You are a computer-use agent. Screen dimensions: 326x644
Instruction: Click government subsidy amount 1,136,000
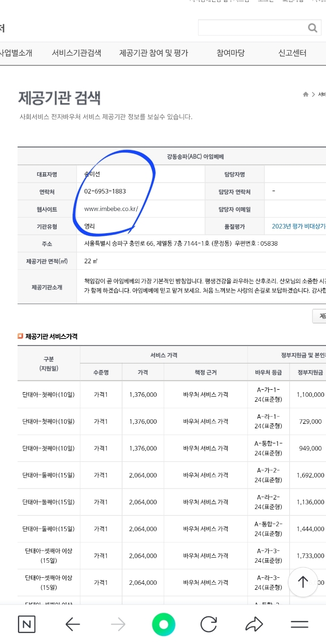[310, 502]
